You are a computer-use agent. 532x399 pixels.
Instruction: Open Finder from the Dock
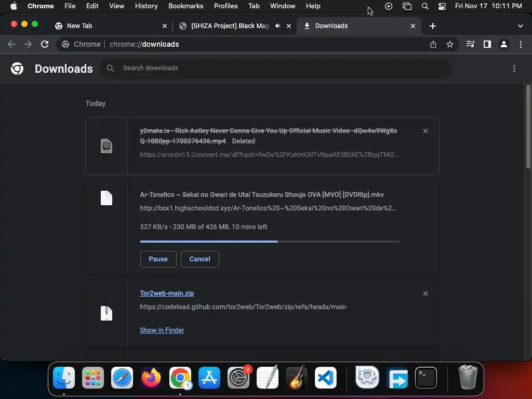point(64,378)
